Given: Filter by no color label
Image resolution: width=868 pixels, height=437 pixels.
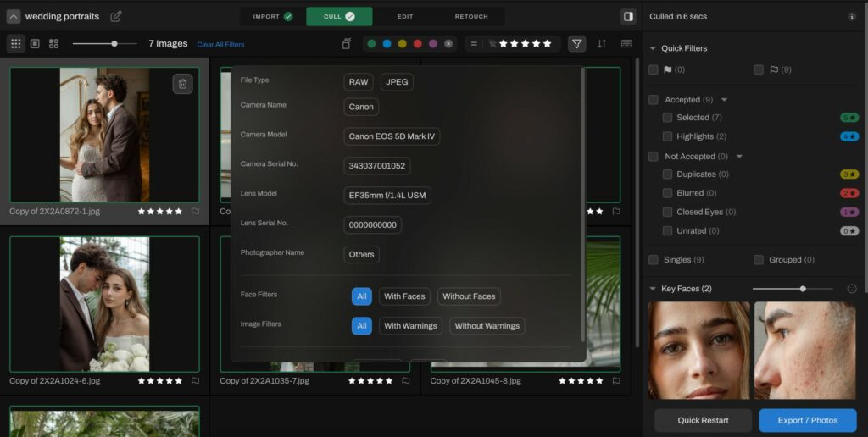Looking at the screenshot, I should point(448,44).
